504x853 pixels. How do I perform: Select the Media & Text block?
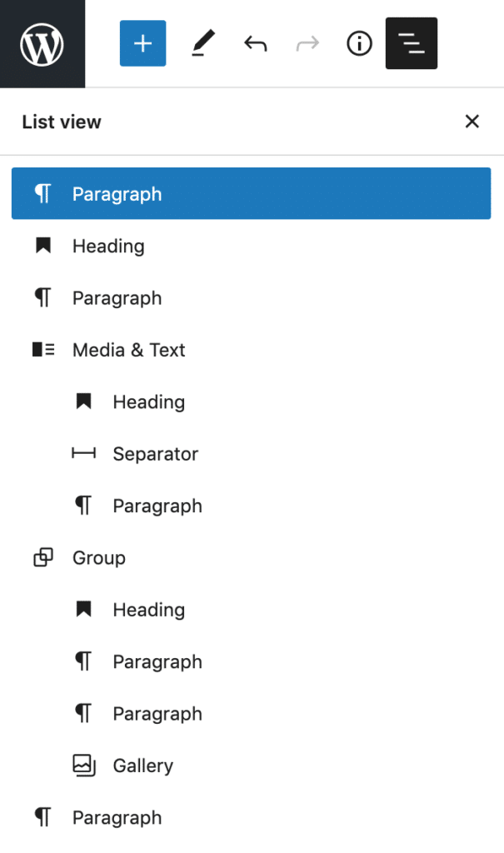click(x=129, y=350)
